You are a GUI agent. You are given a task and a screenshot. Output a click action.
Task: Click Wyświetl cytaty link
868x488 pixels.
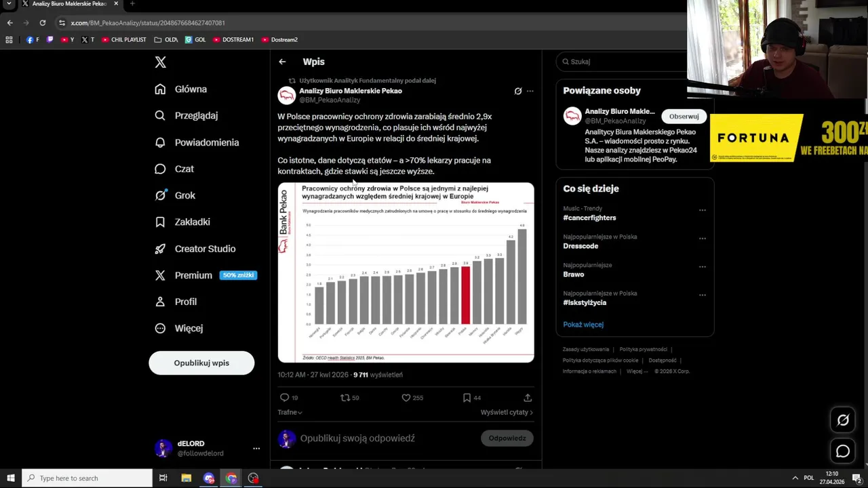point(507,412)
